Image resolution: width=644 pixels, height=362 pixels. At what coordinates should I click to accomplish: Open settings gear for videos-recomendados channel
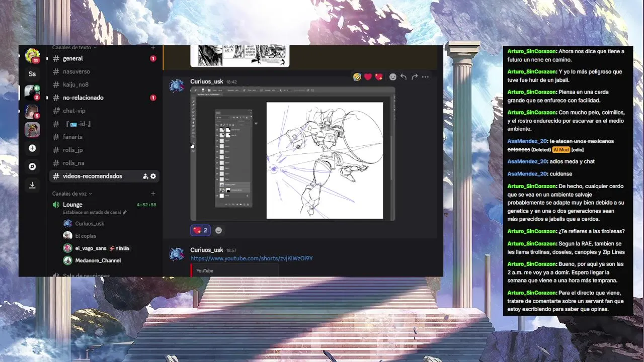[153, 176]
